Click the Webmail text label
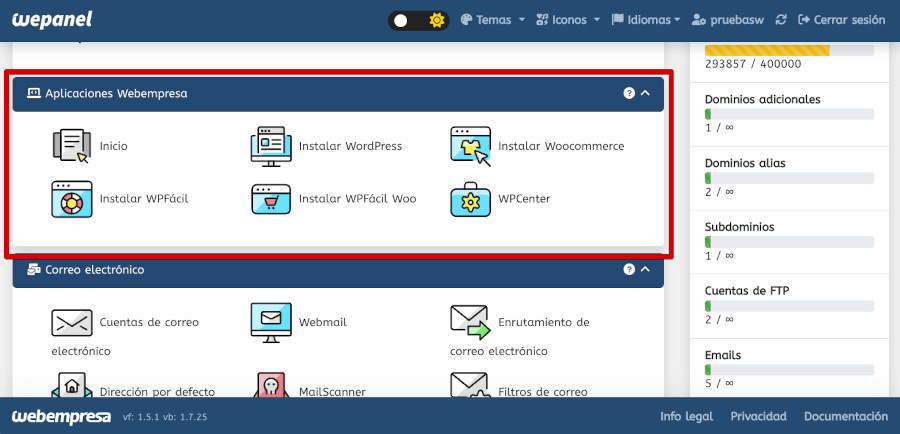The height and width of the screenshot is (434, 900). [x=323, y=323]
